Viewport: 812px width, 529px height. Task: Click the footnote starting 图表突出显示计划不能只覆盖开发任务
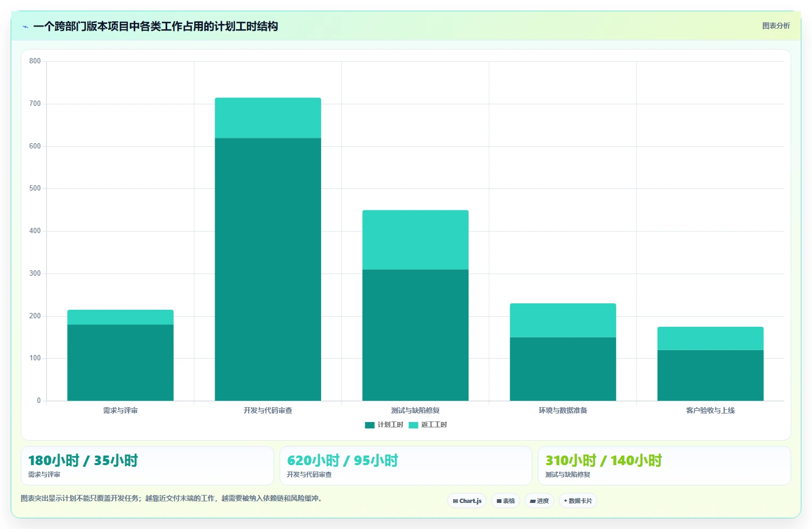(x=172, y=498)
